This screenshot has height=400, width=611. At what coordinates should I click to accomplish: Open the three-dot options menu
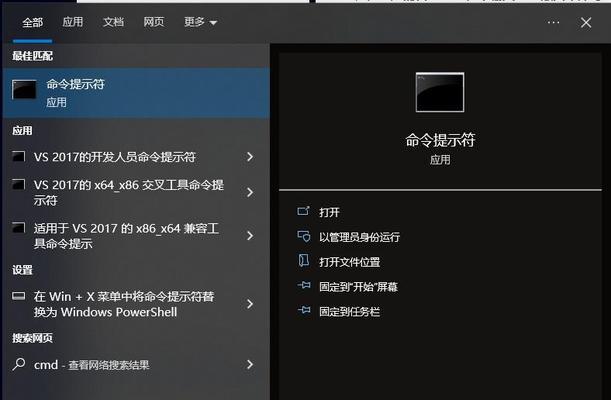tap(553, 23)
